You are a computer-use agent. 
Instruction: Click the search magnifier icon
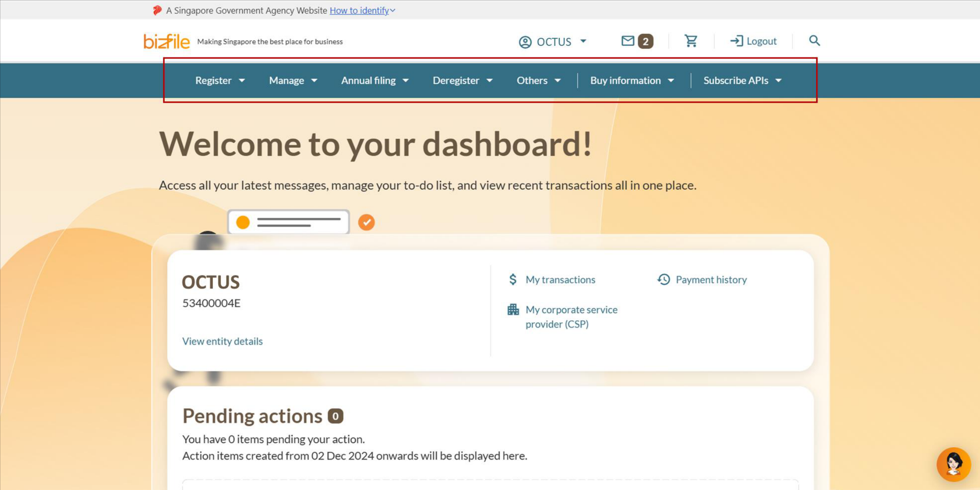coord(814,40)
